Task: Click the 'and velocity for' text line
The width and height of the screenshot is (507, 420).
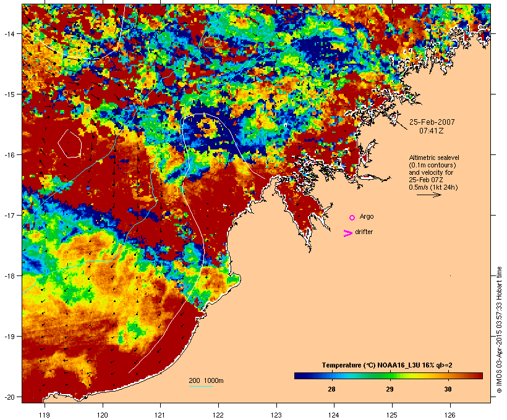Action: coord(431,172)
